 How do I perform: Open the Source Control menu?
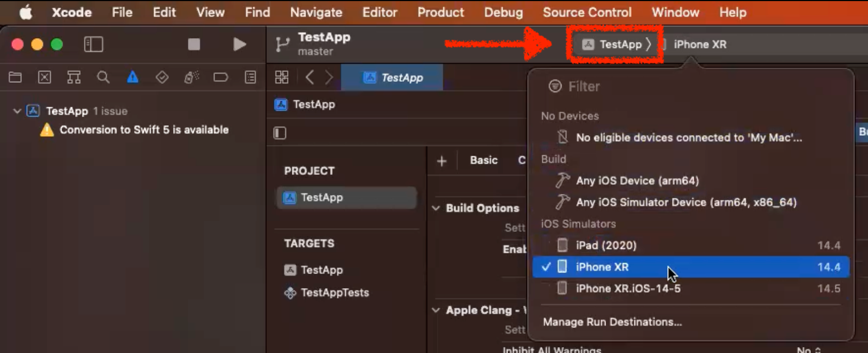587,12
